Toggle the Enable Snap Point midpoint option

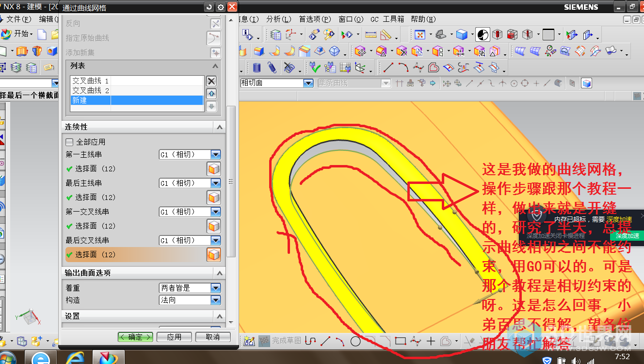481,83
